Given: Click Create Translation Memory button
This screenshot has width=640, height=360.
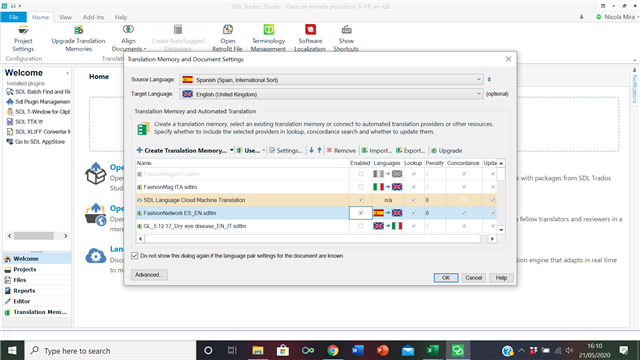Looking at the screenshot, I should point(182,151).
